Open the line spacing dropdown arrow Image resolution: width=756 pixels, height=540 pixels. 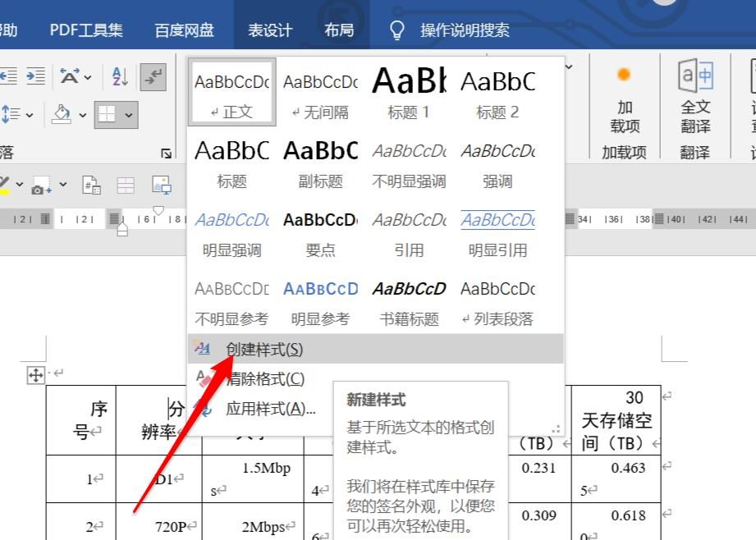tap(29, 115)
